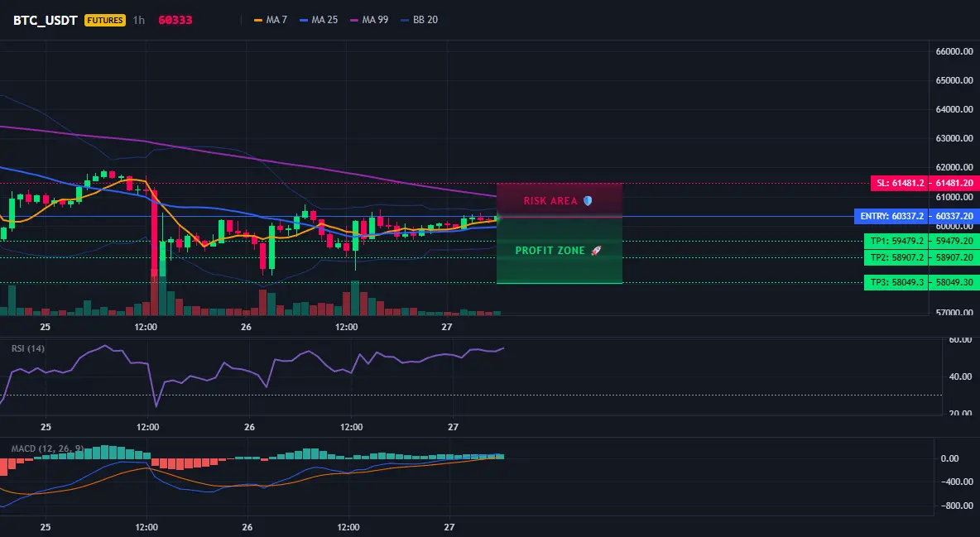Click the 57000.00 price axis label
The image size is (980, 537).
pos(954,313)
